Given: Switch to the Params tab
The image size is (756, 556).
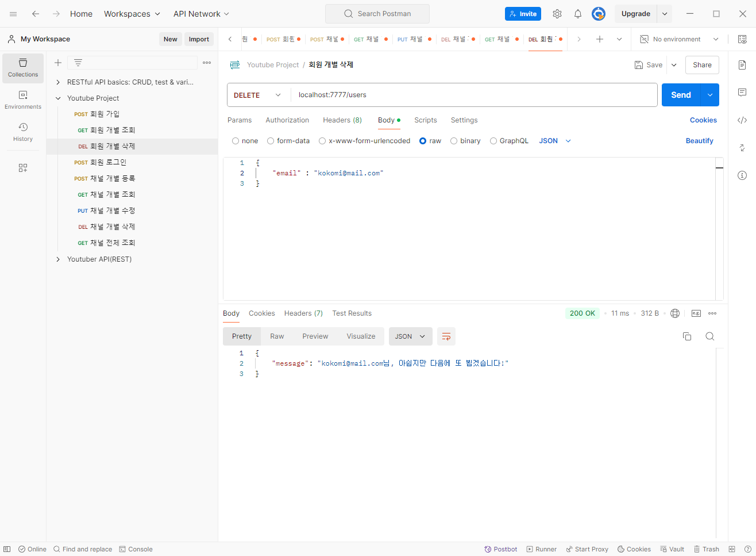Looking at the screenshot, I should coord(240,120).
